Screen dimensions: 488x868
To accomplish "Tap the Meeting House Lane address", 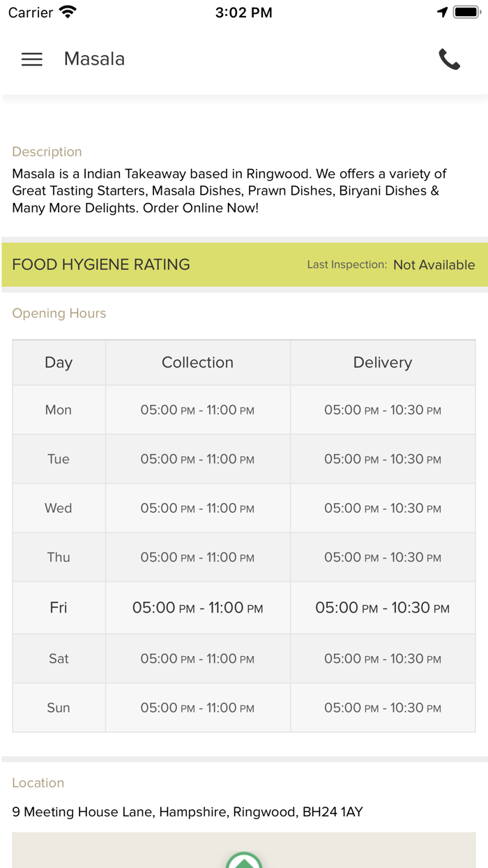I will tap(187, 812).
